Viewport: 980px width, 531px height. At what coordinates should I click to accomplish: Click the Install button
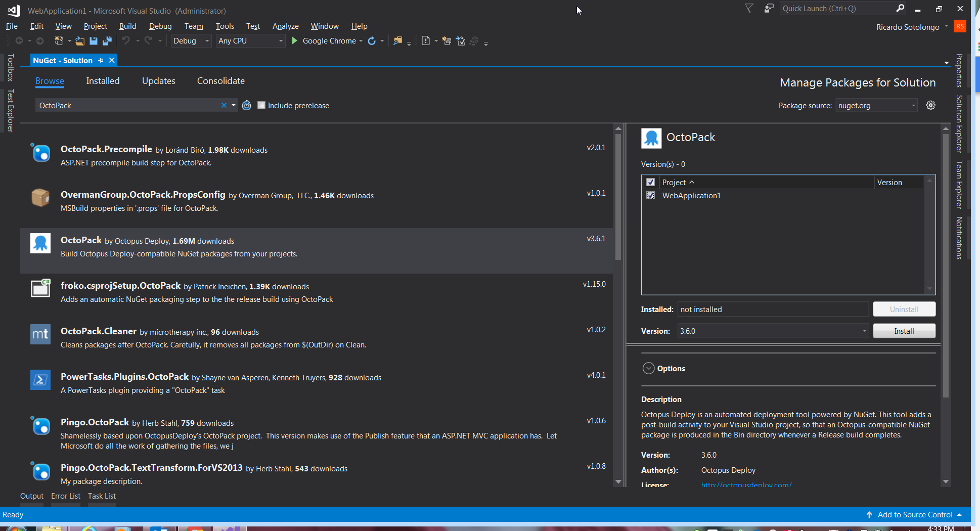pyautogui.click(x=904, y=331)
